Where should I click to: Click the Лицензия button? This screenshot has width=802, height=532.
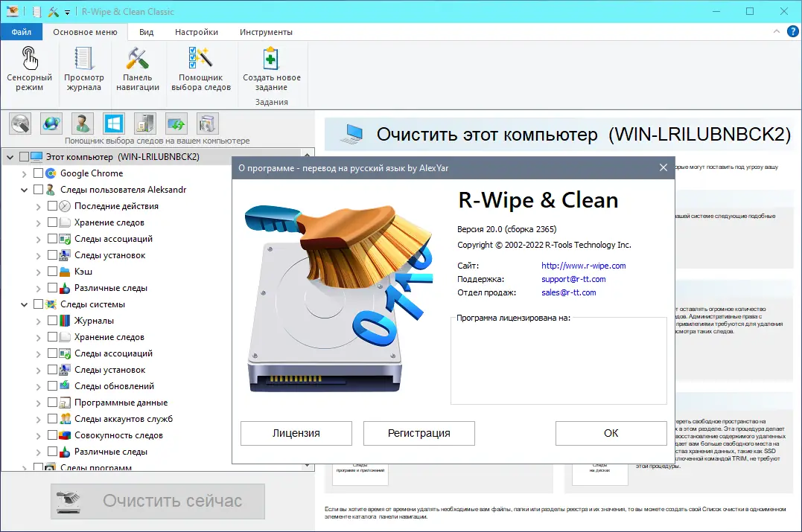(x=296, y=433)
